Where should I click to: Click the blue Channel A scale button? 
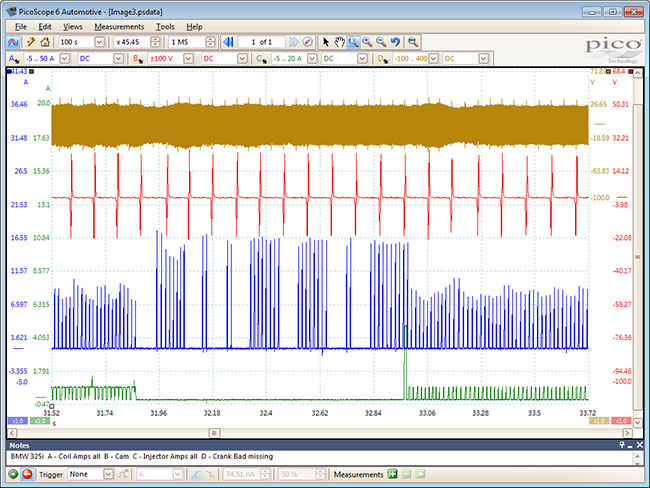pos(17,421)
